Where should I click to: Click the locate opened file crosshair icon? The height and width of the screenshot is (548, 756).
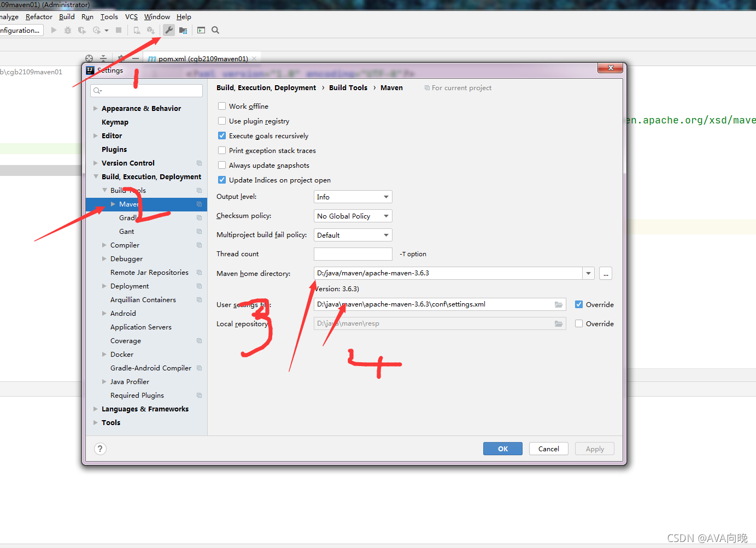(x=89, y=58)
